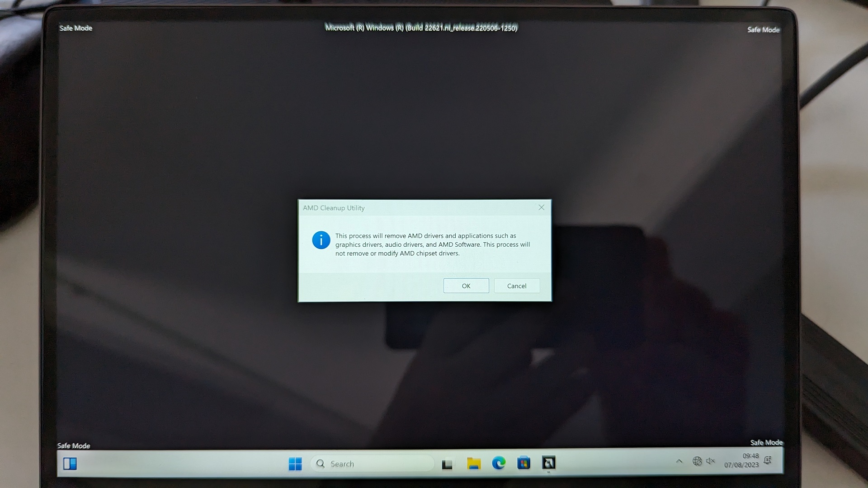
Task: Click the search magnifier icon
Action: pyautogui.click(x=321, y=464)
